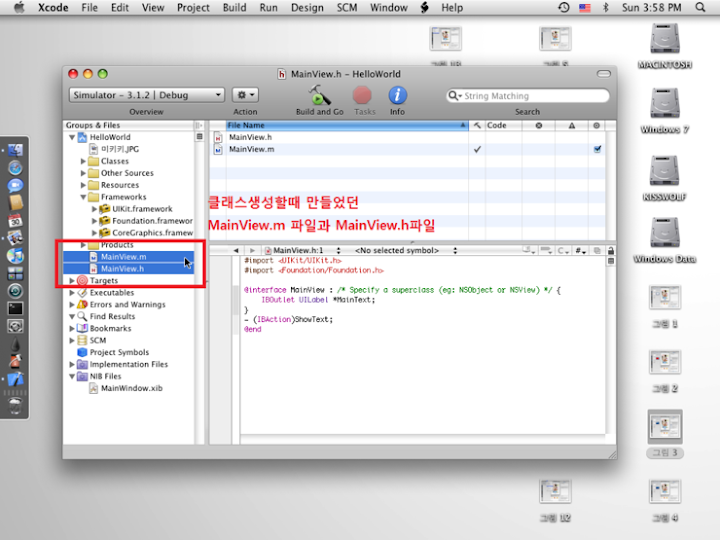Open the blue Info icon
720x540 pixels.
[x=397, y=96]
